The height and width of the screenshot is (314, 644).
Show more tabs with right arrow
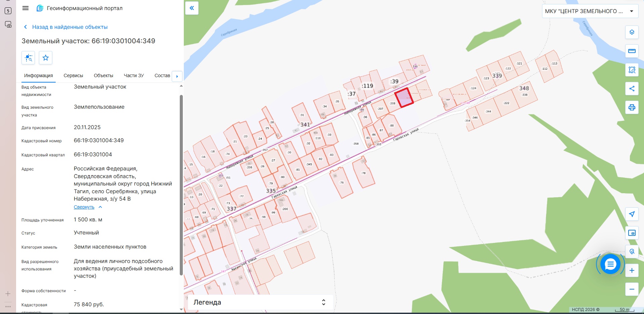click(x=177, y=76)
